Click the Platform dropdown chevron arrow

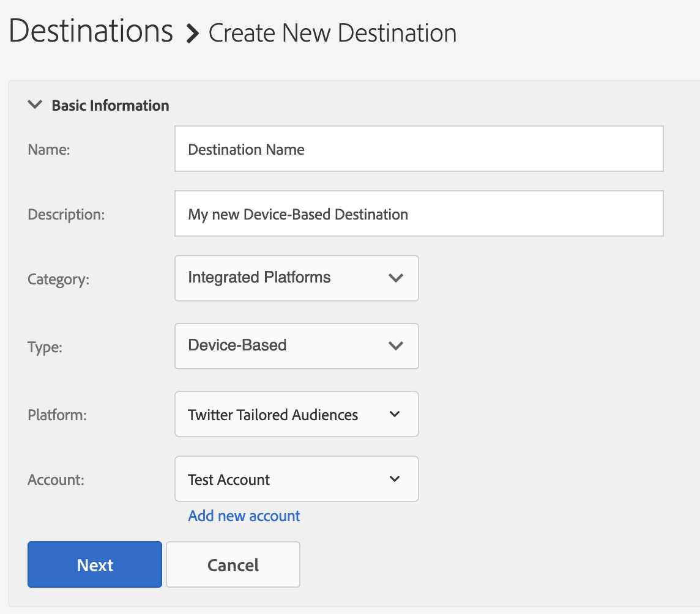click(x=395, y=415)
